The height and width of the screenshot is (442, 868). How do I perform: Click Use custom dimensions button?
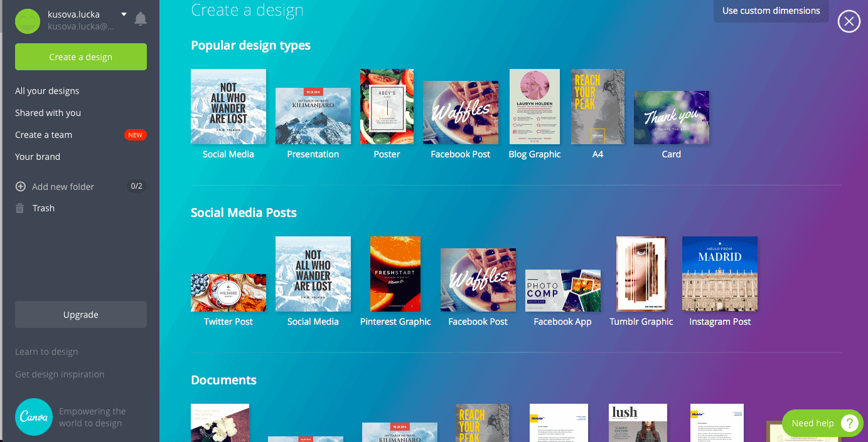tap(771, 11)
